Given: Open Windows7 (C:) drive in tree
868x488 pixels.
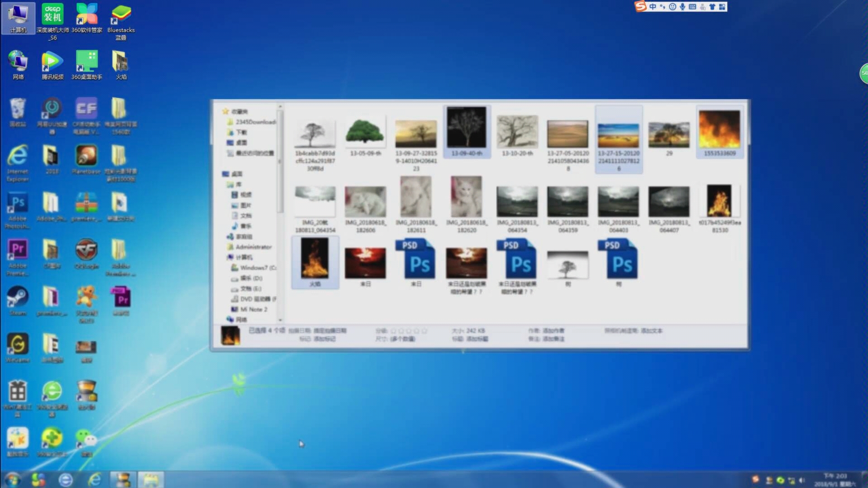Looking at the screenshot, I should coord(253,268).
